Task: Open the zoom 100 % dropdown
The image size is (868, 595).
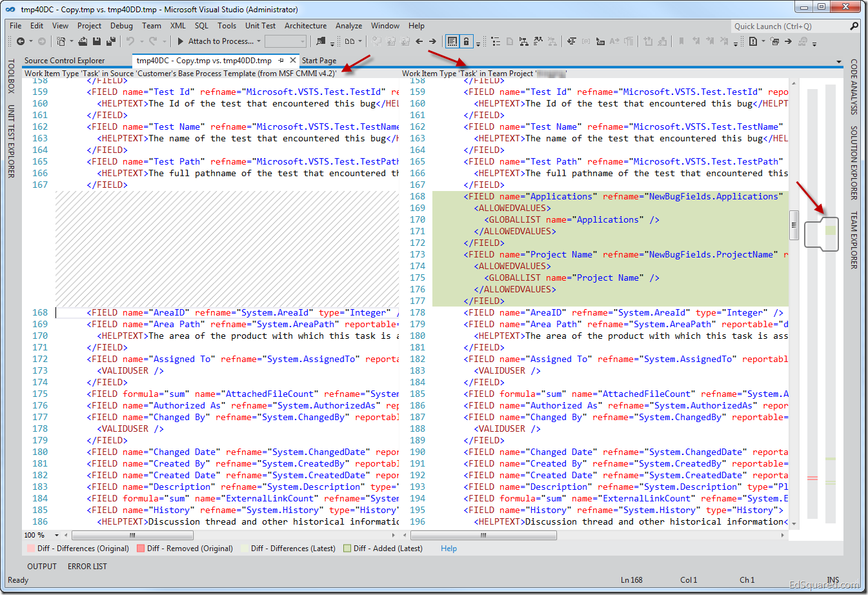Action: click(x=57, y=535)
